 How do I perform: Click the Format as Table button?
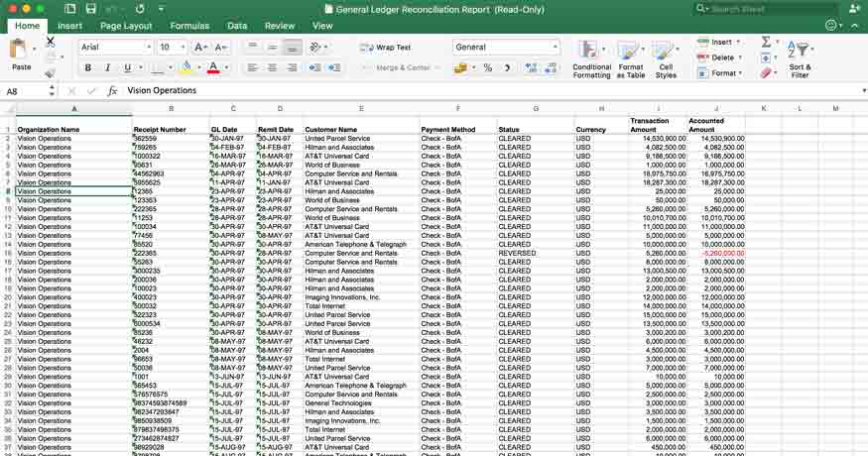631,58
